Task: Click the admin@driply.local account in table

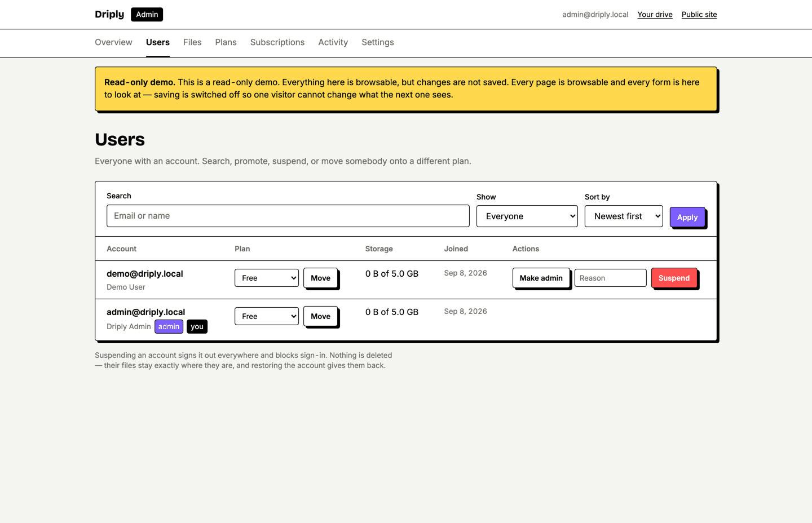Action: click(x=146, y=312)
